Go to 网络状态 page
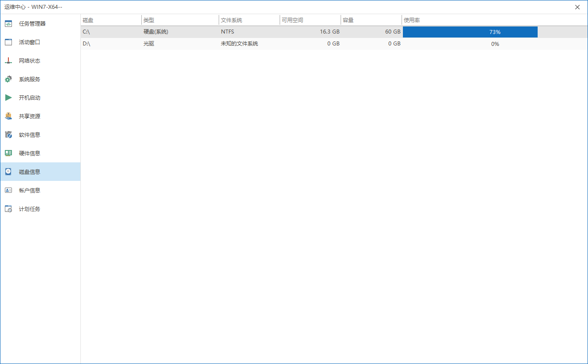This screenshot has height=364, width=588. [40, 60]
